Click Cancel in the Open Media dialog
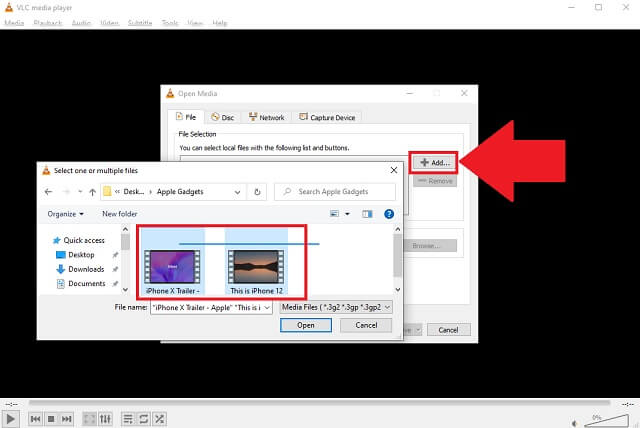640x428 pixels. point(449,330)
